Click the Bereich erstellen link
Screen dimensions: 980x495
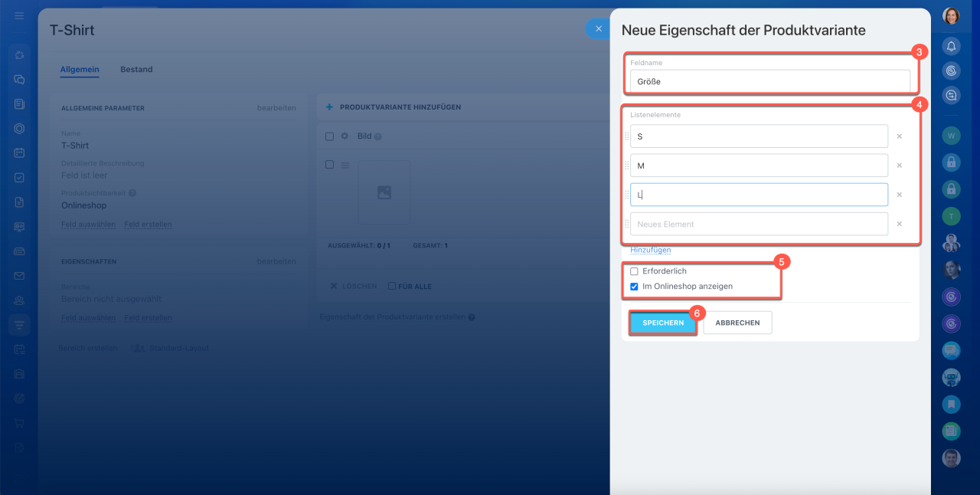88,348
